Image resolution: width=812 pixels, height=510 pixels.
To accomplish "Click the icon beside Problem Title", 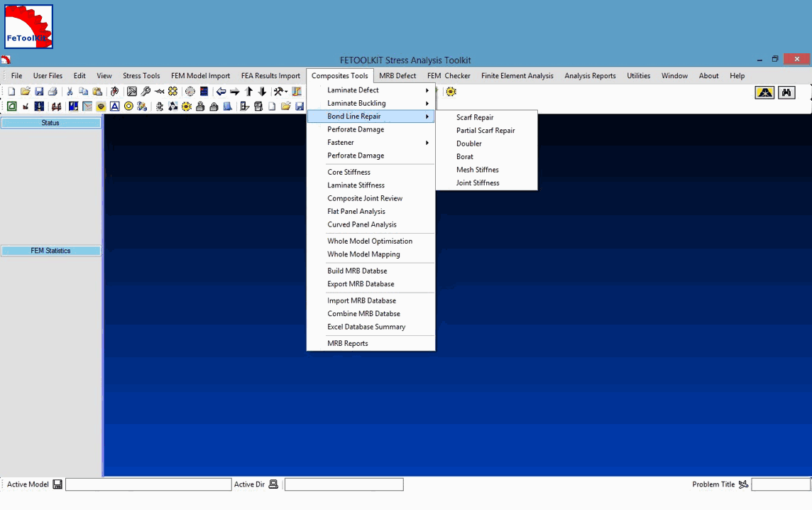I will (743, 484).
